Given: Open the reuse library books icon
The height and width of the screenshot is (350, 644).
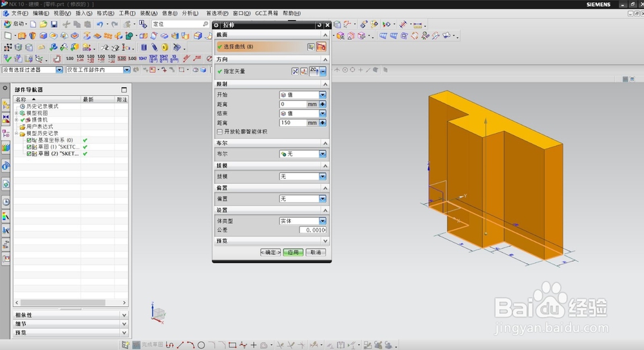Looking at the screenshot, I should coord(6,147).
